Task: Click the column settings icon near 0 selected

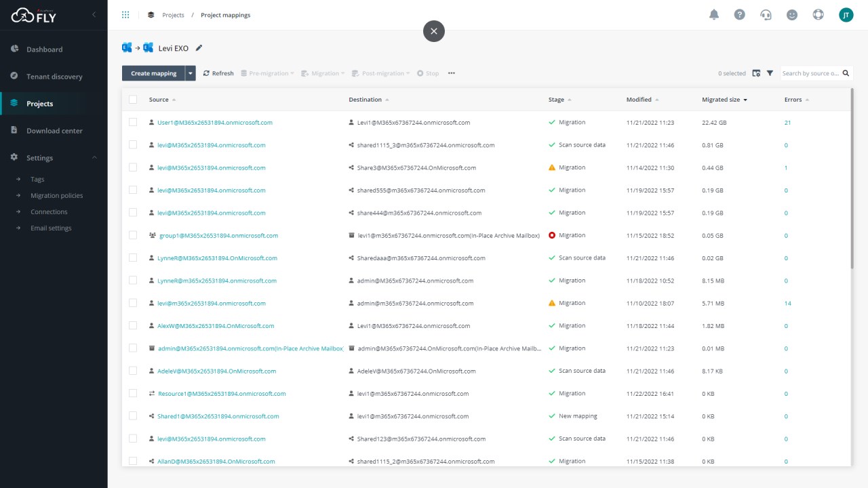Action: 756,73
